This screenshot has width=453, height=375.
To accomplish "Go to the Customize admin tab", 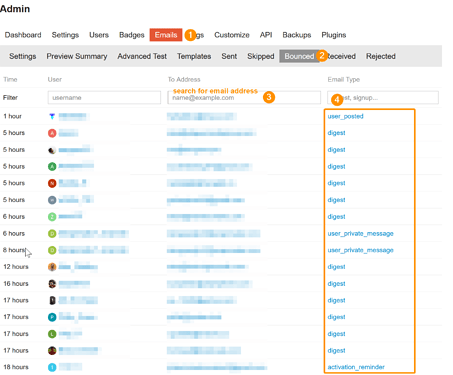I will (x=232, y=35).
